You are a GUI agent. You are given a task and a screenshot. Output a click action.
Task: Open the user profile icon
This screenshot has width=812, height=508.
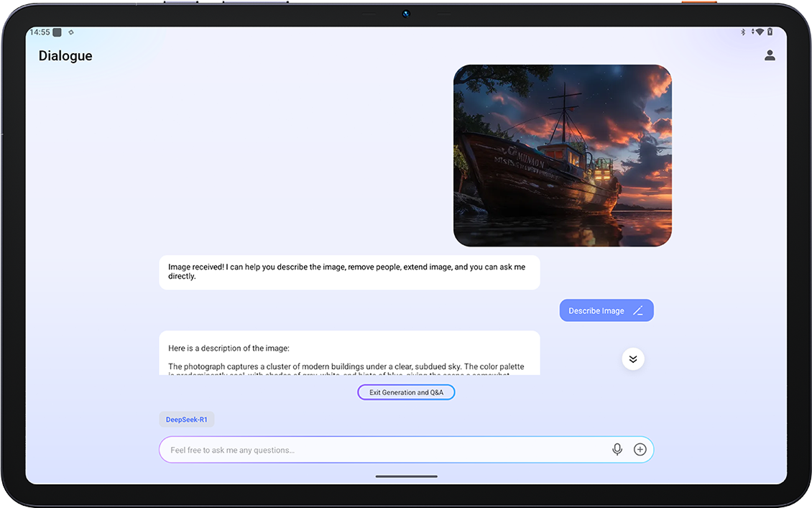tap(770, 55)
